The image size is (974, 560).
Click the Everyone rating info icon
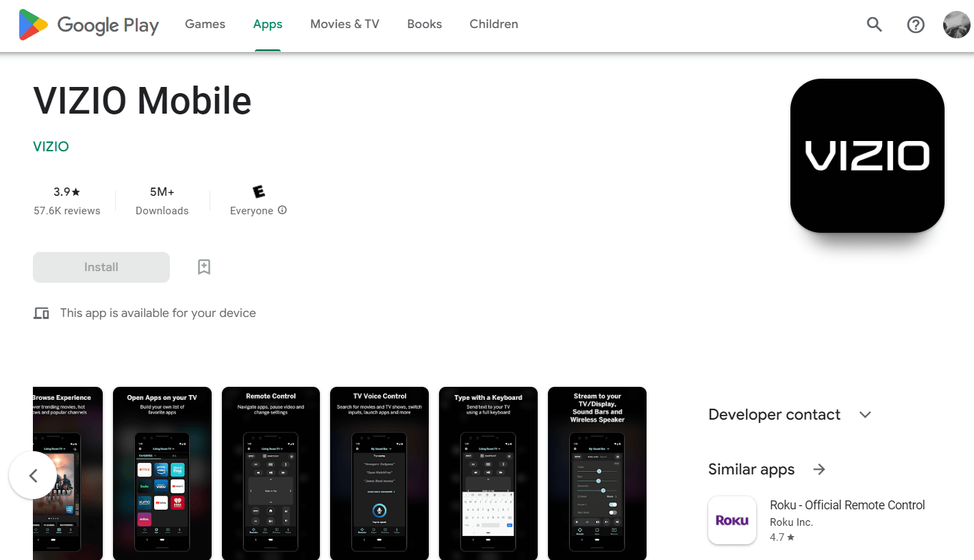[x=282, y=210]
